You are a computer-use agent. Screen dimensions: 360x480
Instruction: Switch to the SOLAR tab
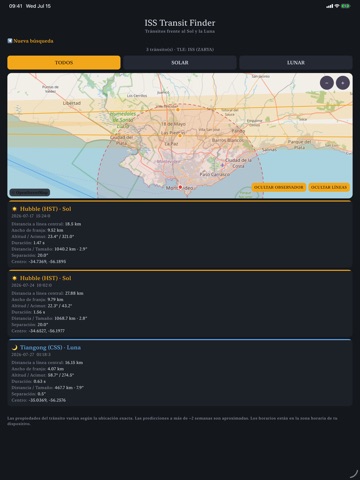pos(180,63)
